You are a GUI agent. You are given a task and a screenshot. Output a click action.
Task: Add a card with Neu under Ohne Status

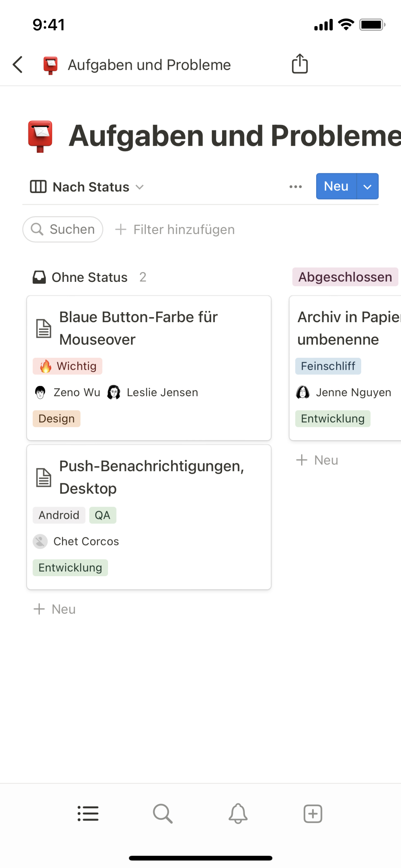(54, 609)
